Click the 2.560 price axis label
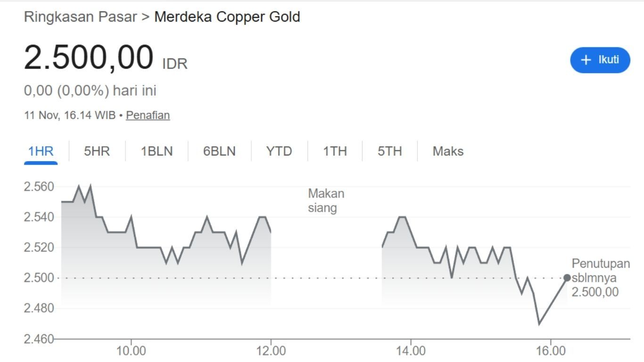This screenshot has width=644, height=362. click(x=39, y=187)
